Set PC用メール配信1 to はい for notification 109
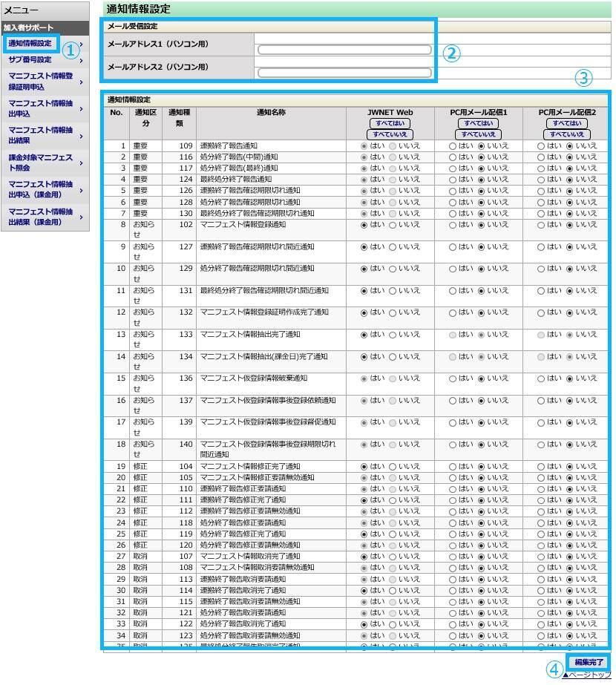 point(452,146)
